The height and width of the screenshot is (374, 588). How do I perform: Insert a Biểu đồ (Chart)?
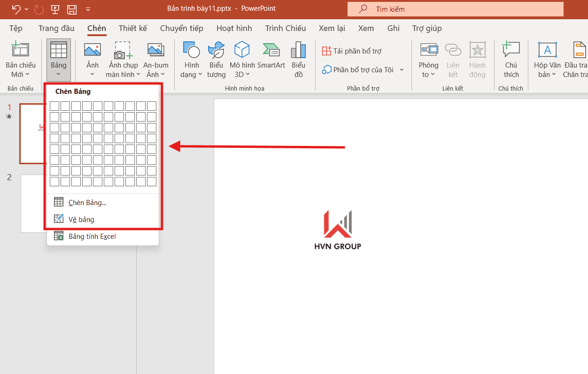point(298,60)
